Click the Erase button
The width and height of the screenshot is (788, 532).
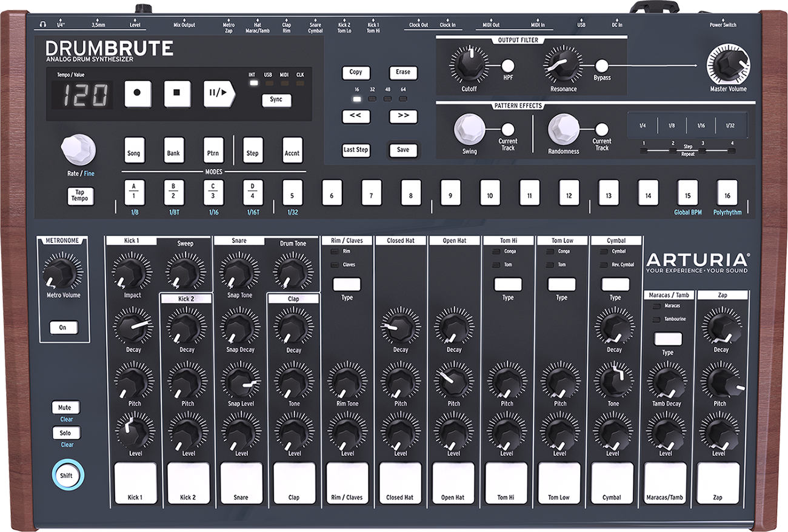[403, 73]
